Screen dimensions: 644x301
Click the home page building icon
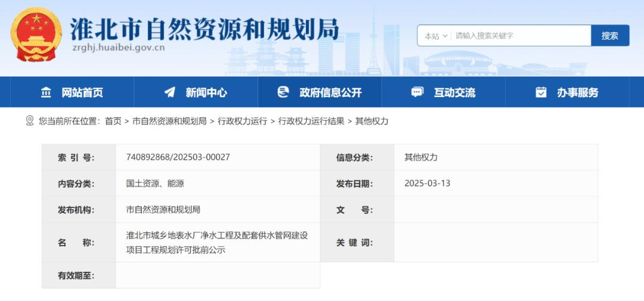(x=46, y=92)
